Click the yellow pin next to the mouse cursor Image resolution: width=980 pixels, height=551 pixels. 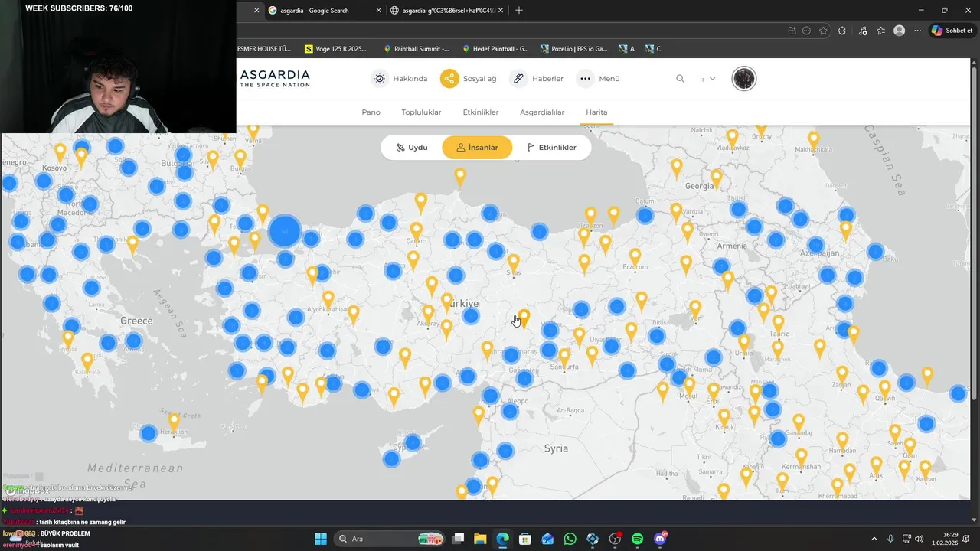(x=524, y=318)
